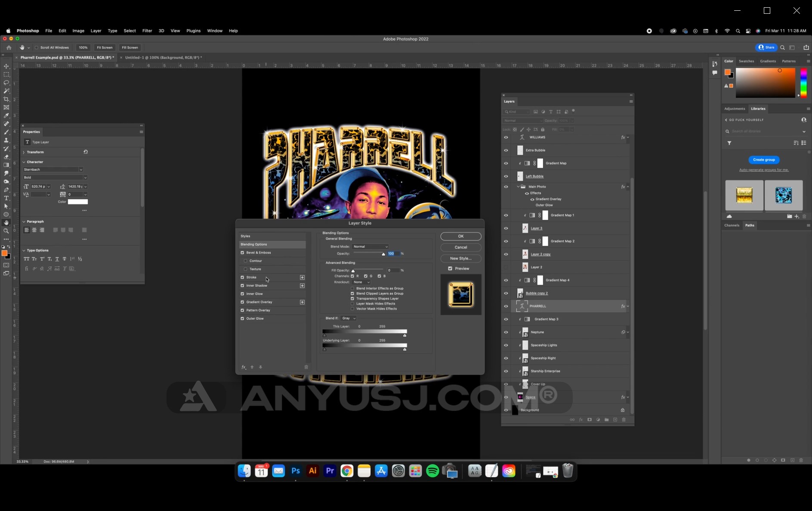
Task: Select the Hand tool
Action: point(6,223)
